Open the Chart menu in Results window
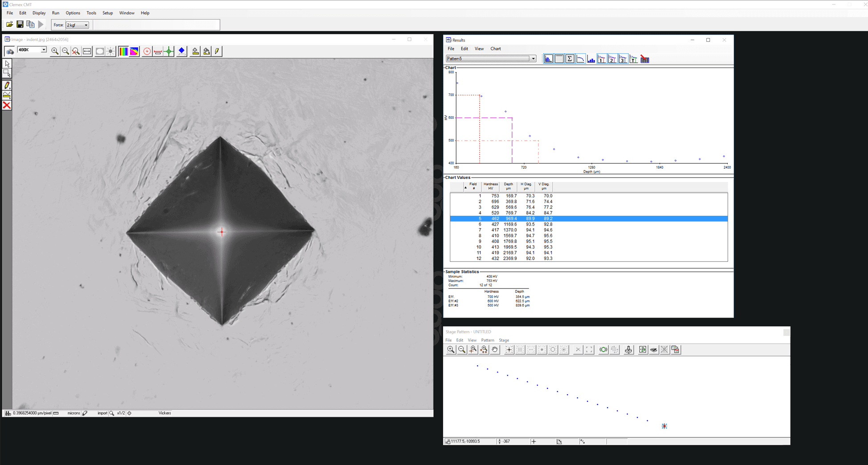The height and width of the screenshot is (465, 868). click(495, 49)
